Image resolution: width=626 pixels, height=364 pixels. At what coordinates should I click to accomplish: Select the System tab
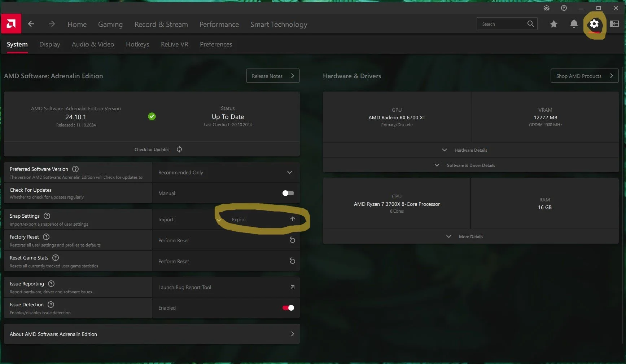tap(17, 44)
